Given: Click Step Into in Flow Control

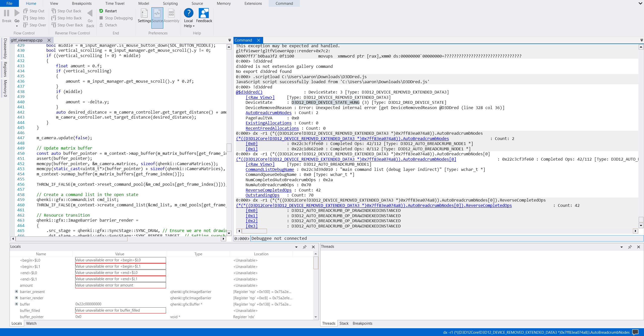Looking at the screenshot, I should point(34,18).
